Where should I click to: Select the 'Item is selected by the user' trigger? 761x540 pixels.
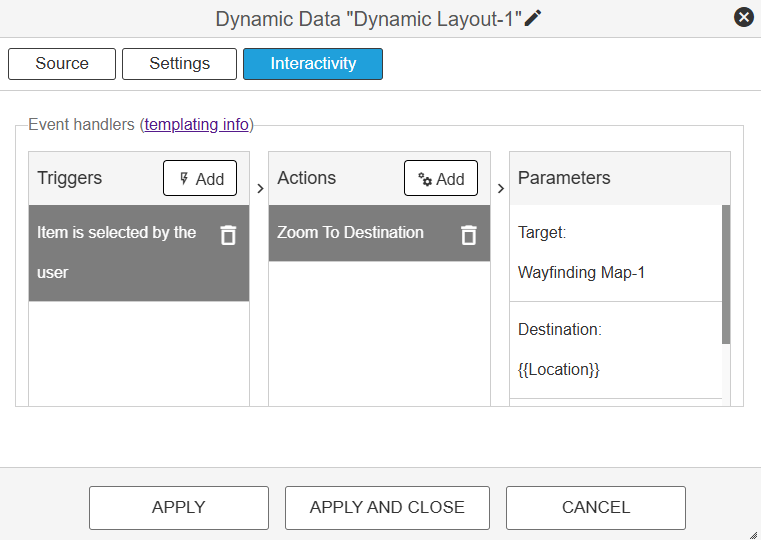[139, 253]
